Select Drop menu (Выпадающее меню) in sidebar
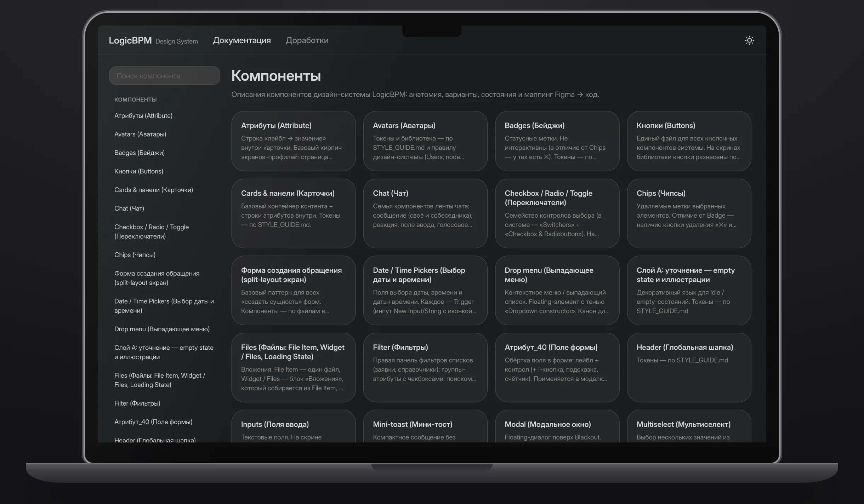The width and height of the screenshot is (864, 504). coord(162,329)
